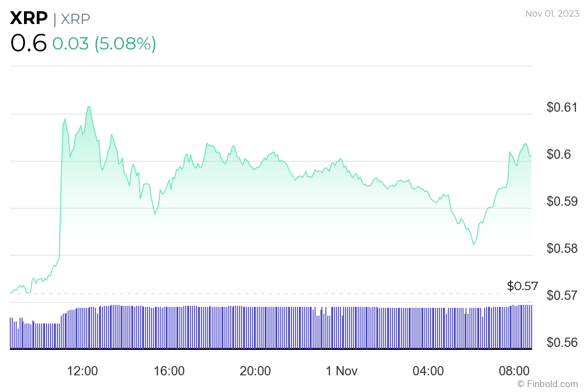Select the 08:00 time axis label
This screenshot has height=392, width=588.
[514, 371]
